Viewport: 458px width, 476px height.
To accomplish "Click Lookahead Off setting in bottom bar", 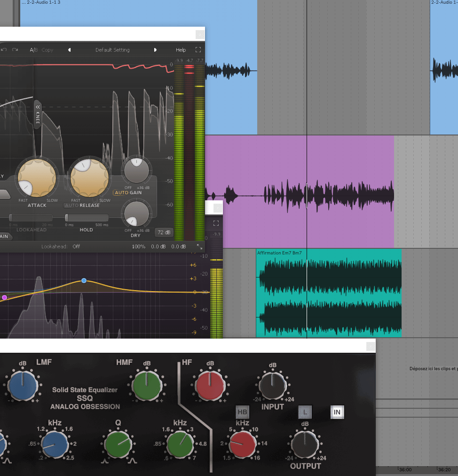I will coord(76,246).
